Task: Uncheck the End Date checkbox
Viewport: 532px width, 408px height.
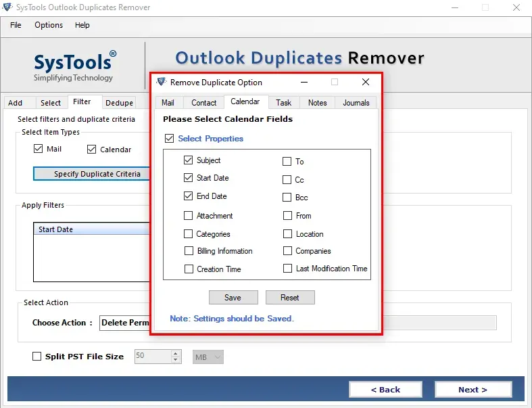Action: point(188,196)
